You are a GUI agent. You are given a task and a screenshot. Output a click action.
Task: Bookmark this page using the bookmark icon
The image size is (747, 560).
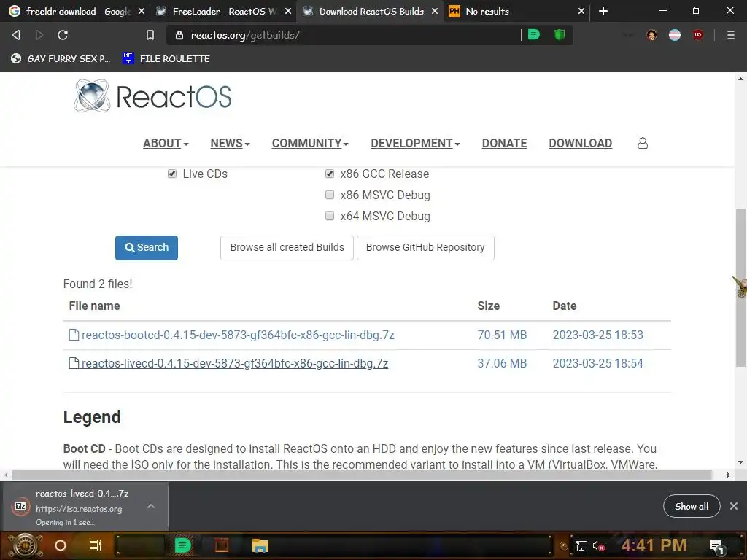(x=150, y=35)
